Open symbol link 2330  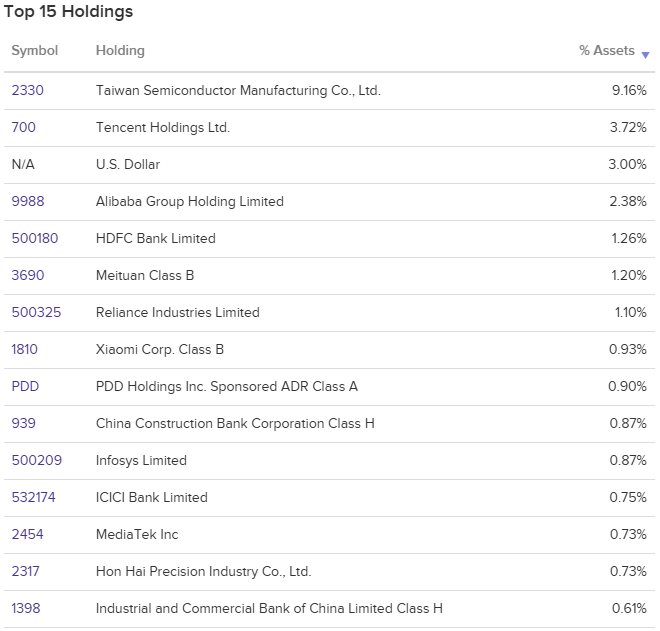(27, 91)
